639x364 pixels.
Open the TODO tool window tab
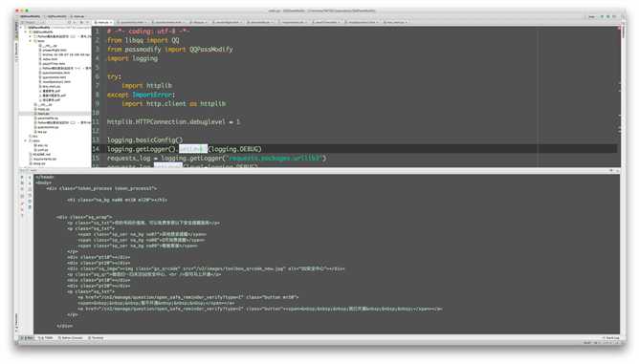click(46, 338)
